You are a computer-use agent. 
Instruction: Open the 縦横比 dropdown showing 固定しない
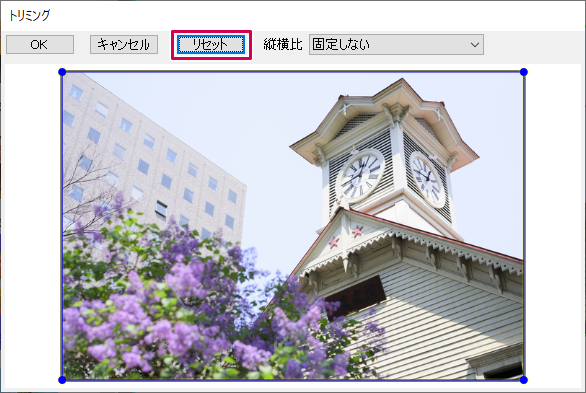[x=396, y=45]
